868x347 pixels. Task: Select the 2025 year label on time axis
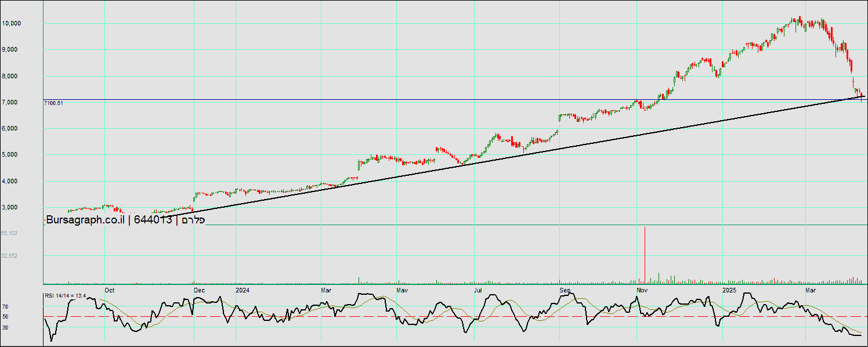(x=729, y=290)
